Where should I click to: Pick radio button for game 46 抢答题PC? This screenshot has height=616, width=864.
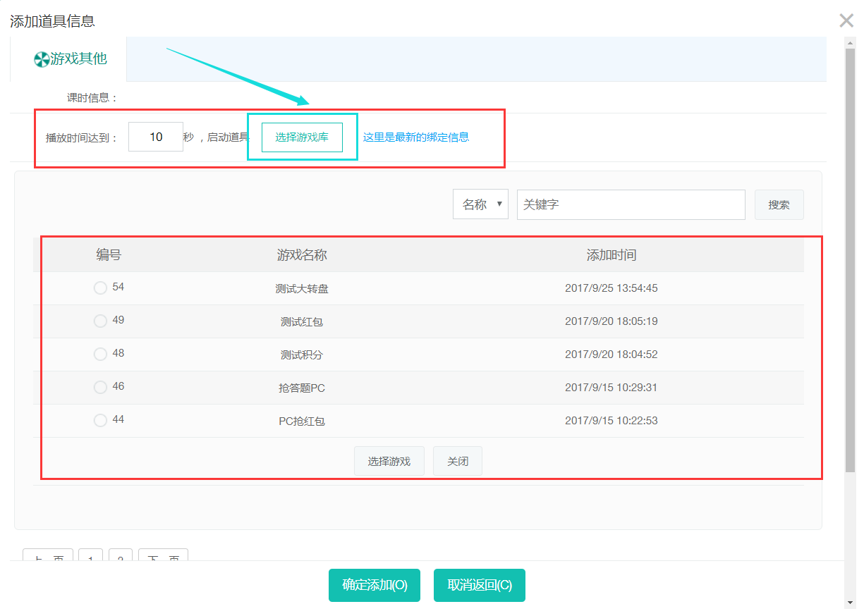[100, 387]
